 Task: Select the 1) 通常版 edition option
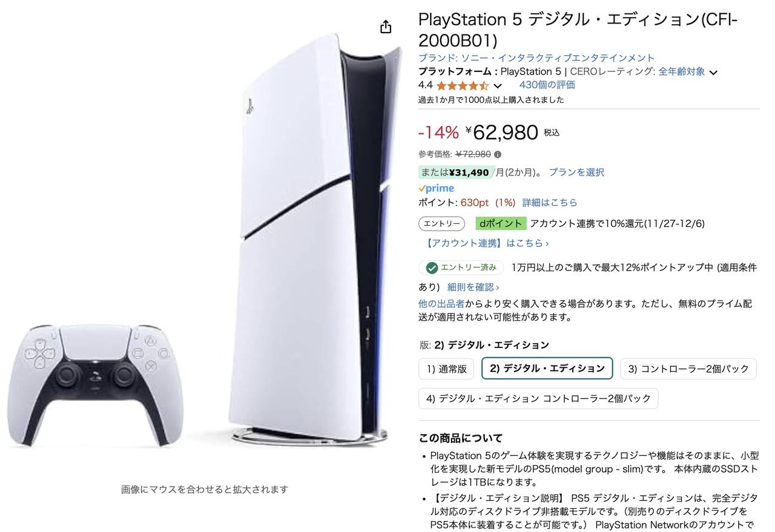(446, 369)
